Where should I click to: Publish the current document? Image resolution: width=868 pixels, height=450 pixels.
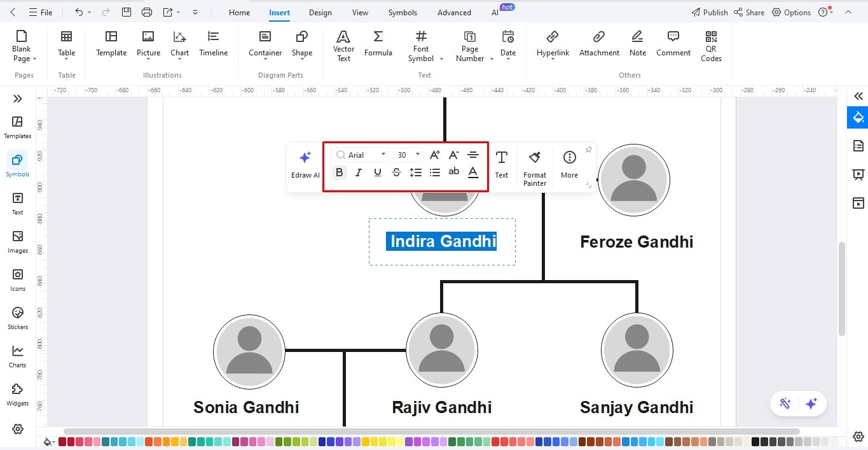click(709, 12)
